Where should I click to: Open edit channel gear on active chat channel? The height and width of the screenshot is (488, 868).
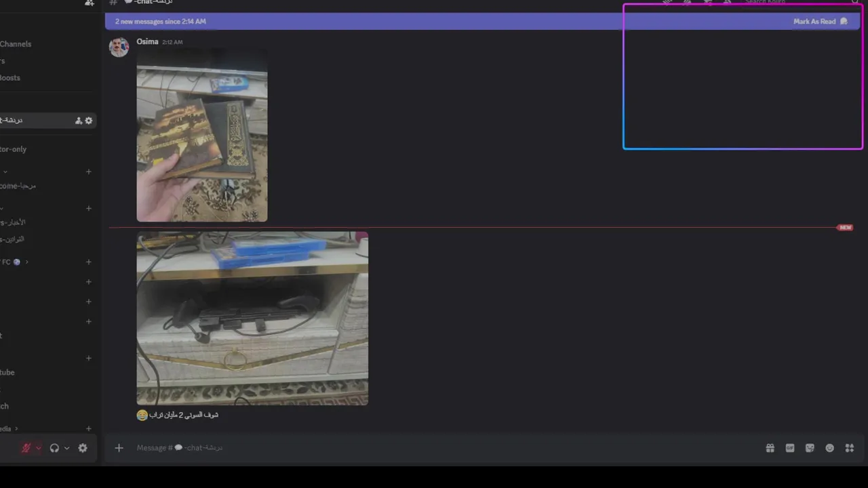point(89,121)
